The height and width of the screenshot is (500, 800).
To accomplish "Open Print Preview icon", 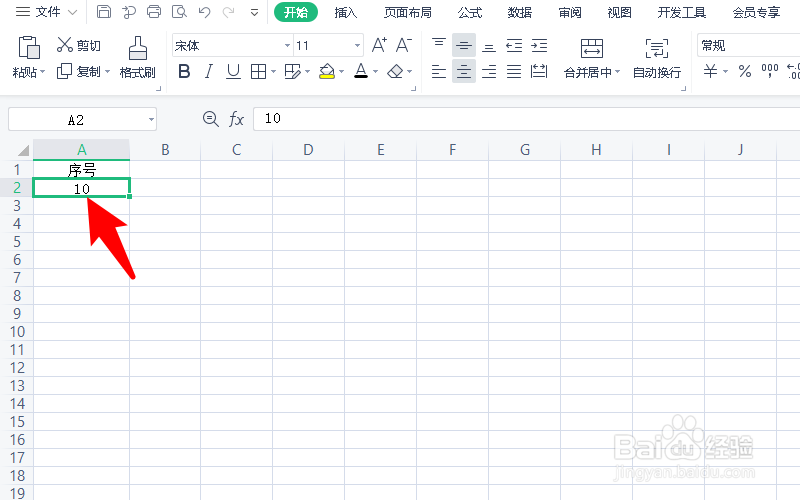I will tap(179, 12).
